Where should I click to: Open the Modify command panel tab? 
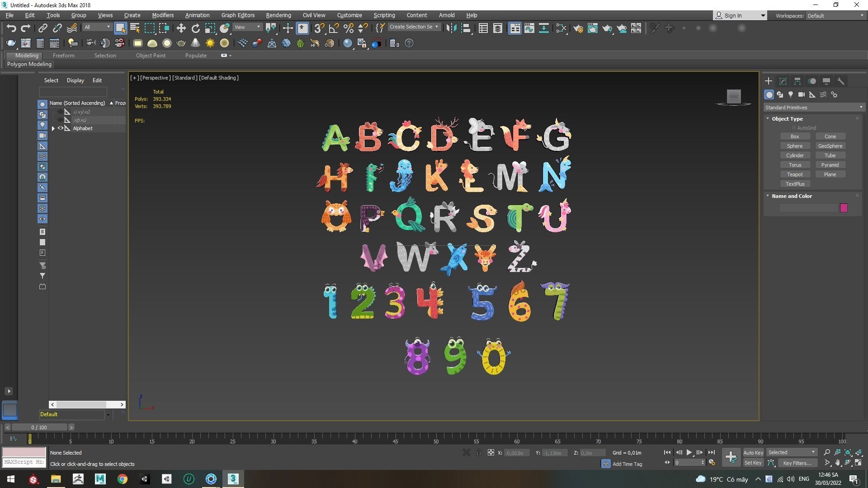[783, 81]
